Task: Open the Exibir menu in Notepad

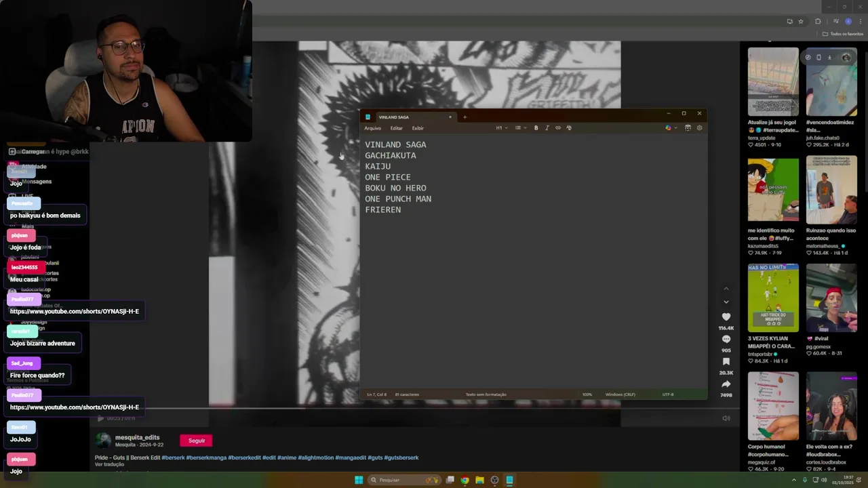Action: (418, 128)
